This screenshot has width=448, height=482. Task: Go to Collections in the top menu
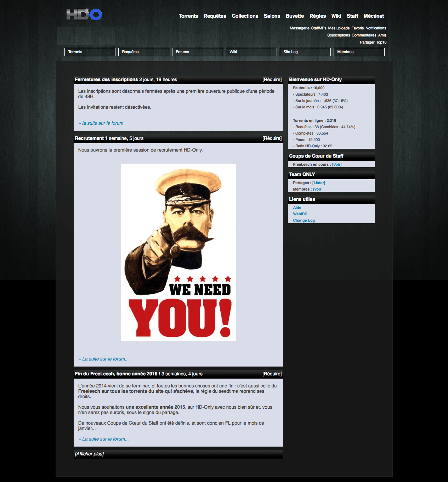[x=245, y=16]
